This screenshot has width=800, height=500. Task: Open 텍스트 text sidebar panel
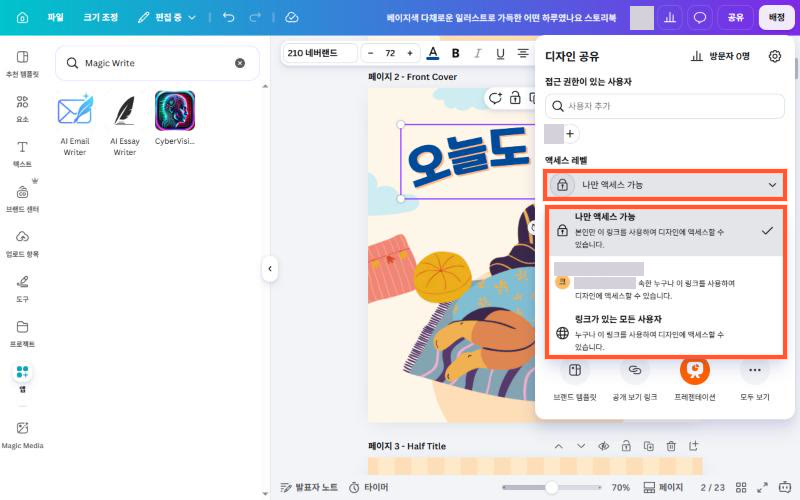point(22,154)
